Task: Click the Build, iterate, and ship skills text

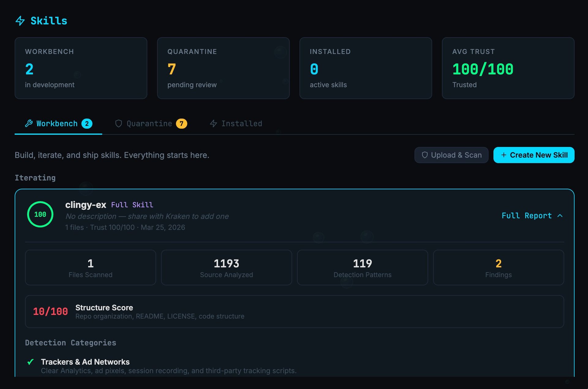Action: point(112,155)
